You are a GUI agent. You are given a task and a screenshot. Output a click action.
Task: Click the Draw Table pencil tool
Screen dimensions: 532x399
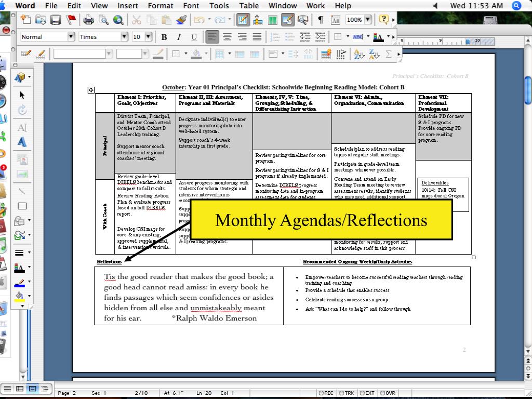click(26, 54)
